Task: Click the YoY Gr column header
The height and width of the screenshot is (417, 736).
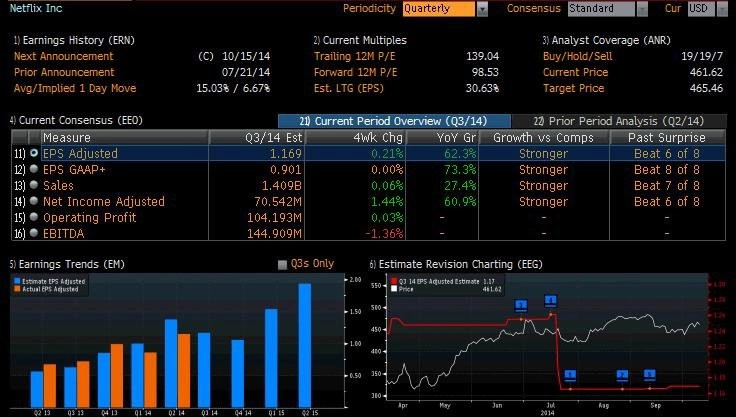Action: point(442,138)
